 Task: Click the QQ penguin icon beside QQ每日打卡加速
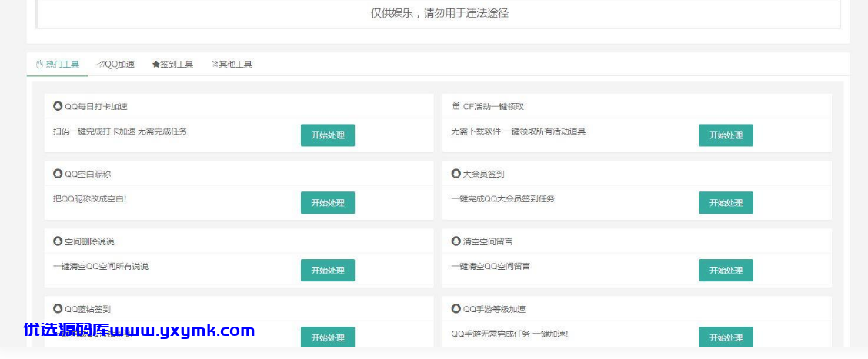58,105
